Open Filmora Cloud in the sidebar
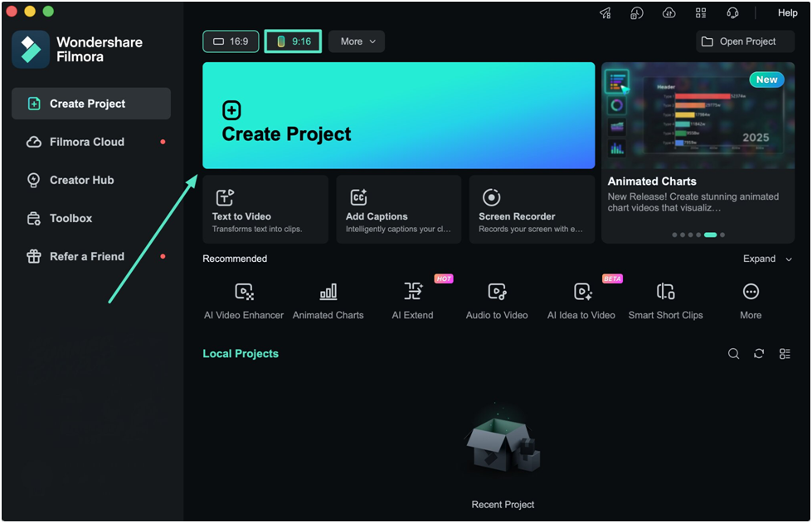Image resolution: width=812 pixels, height=523 pixels. coord(91,142)
